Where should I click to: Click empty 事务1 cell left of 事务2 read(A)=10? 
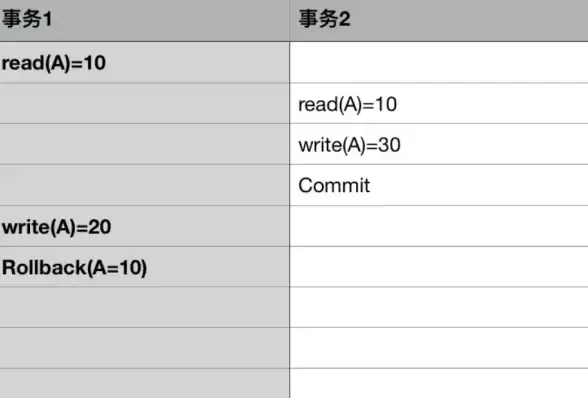(145, 103)
